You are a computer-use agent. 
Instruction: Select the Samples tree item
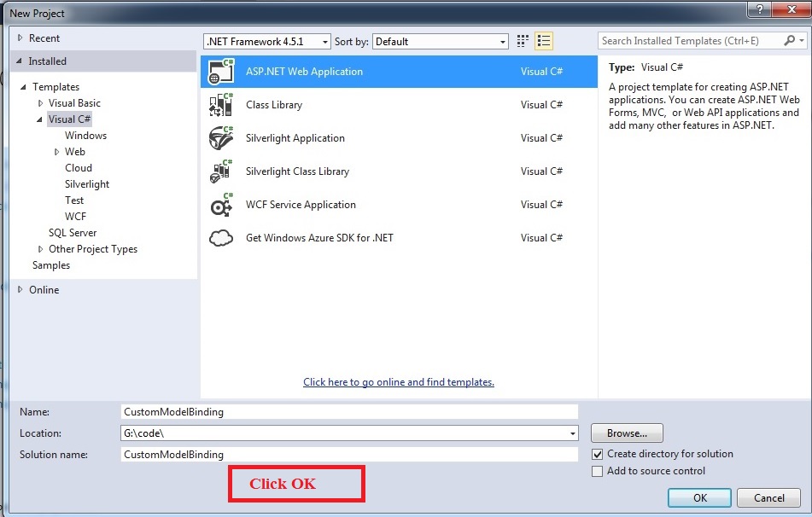(51, 265)
